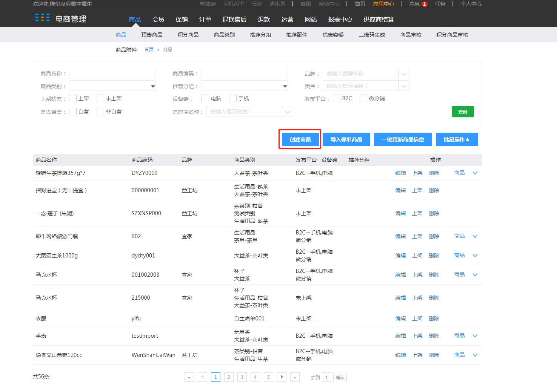Open the 推荐分组 dropdown filter
This screenshot has width=557, height=392.
point(245,86)
